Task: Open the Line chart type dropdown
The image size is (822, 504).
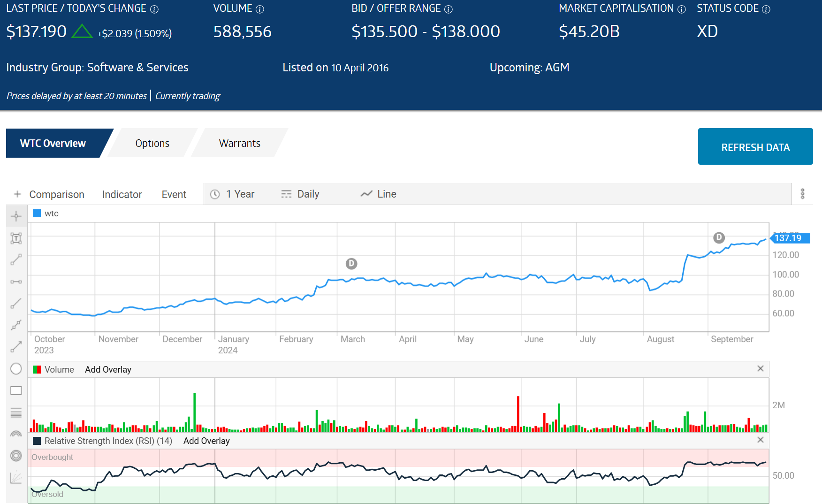Action: click(x=379, y=194)
